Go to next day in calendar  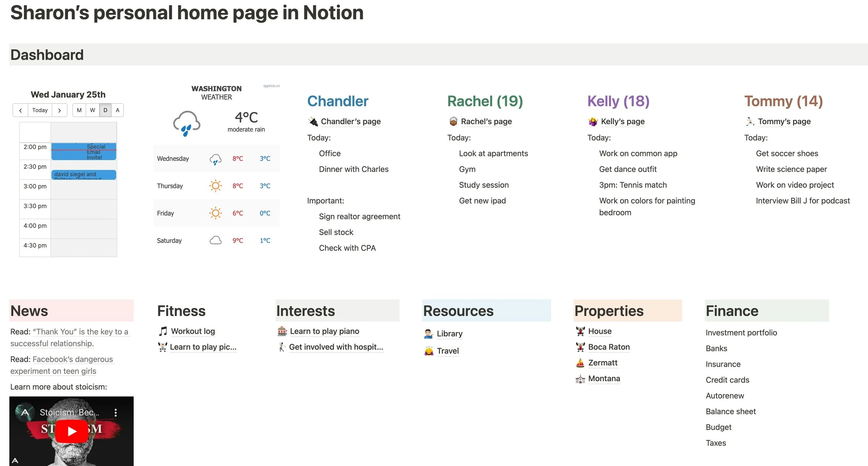point(59,110)
